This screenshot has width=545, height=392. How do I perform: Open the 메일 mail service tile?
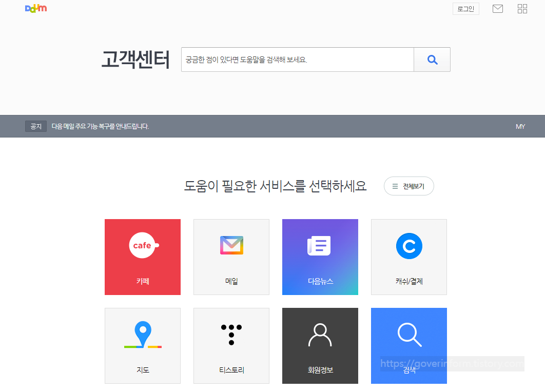click(231, 257)
